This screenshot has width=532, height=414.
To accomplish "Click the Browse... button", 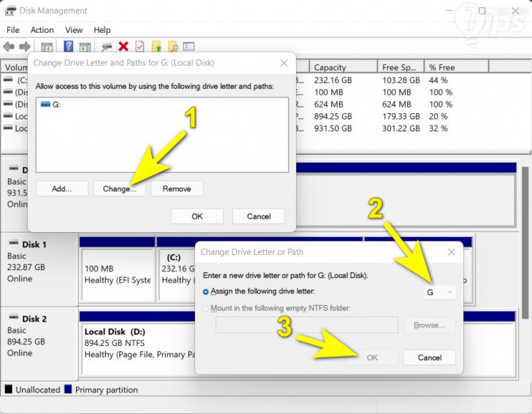I will [x=429, y=325].
